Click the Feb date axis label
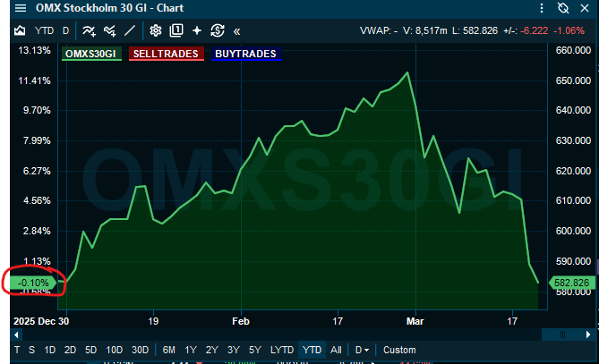The height and width of the screenshot is (364, 599). 241,321
